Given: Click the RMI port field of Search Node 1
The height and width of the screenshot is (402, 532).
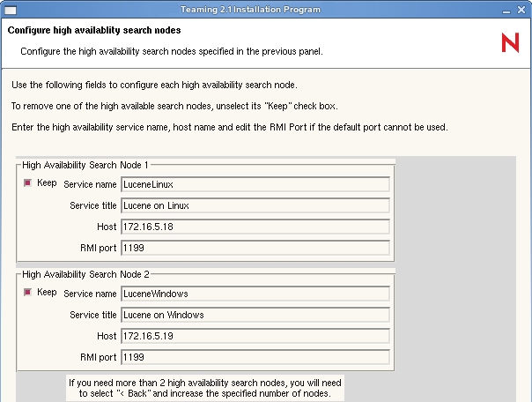Looking at the screenshot, I should [x=255, y=248].
